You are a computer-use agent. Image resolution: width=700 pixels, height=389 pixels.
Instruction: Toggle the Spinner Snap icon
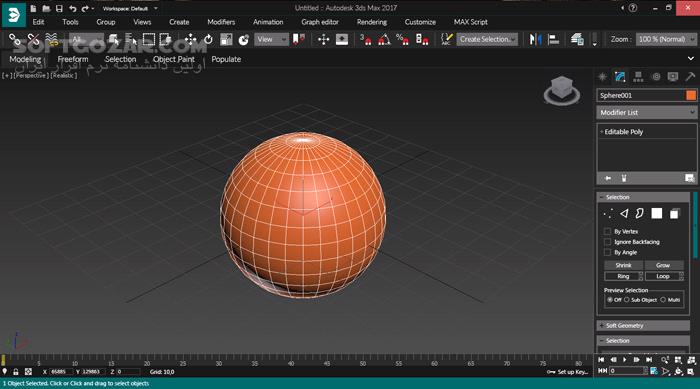(x=422, y=40)
